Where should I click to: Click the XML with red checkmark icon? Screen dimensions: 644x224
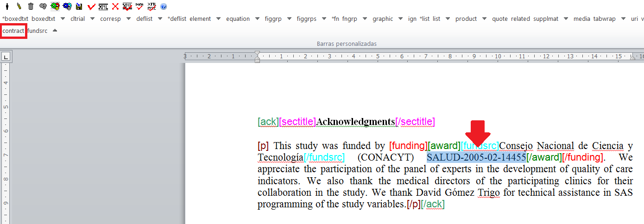(127, 6)
